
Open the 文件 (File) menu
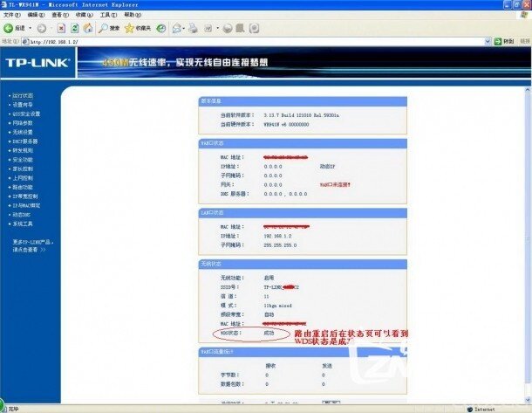click(x=12, y=15)
